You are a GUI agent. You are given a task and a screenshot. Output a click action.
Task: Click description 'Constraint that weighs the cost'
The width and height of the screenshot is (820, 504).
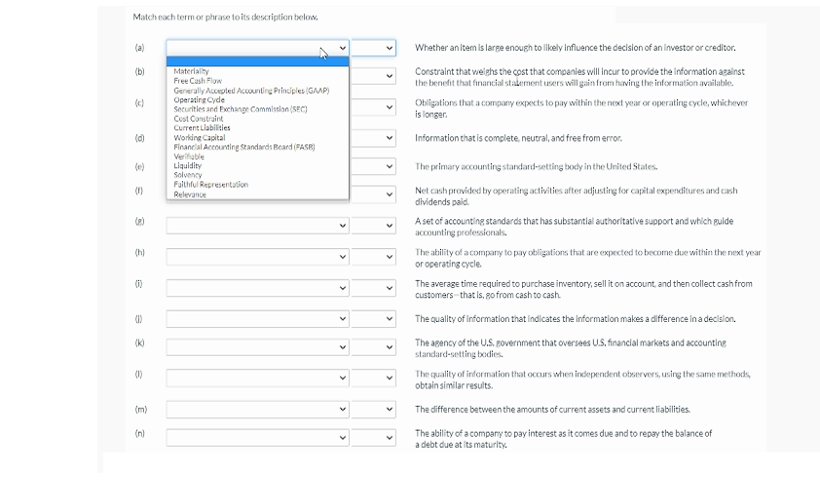pos(580,77)
